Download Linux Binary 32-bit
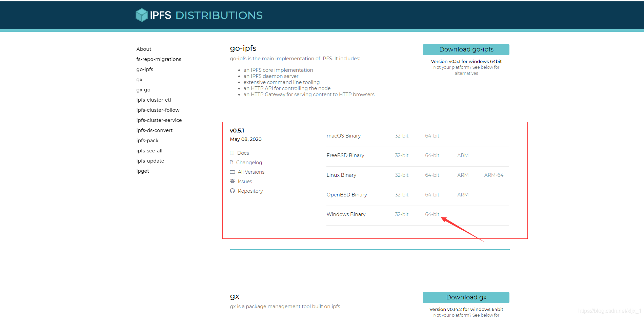Viewport: 644px width, 317px height. click(x=402, y=175)
